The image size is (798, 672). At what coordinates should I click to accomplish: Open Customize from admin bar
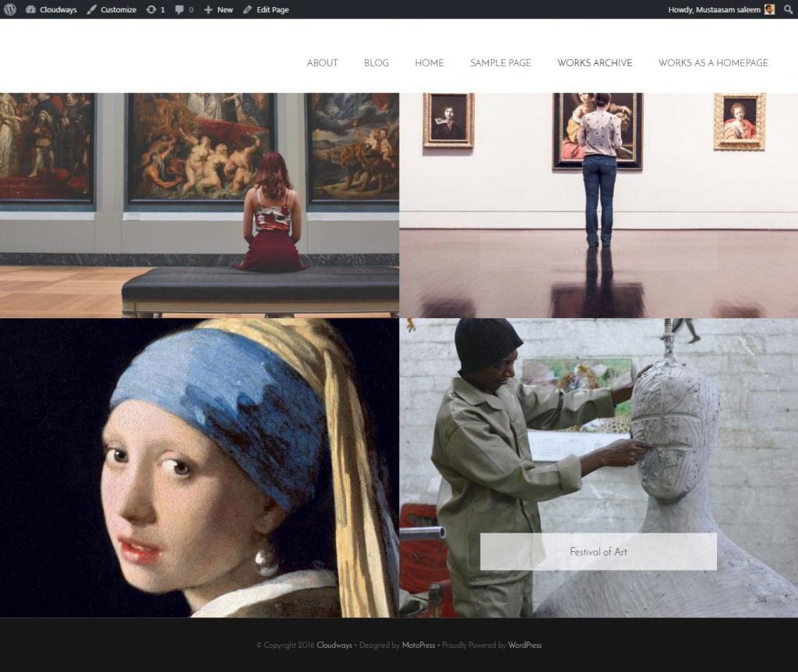point(111,9)
